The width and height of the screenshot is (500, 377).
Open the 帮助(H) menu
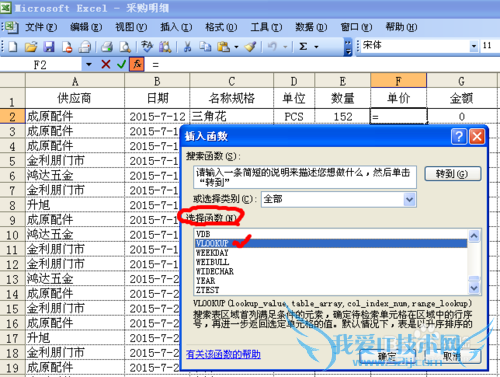point(401,27)
